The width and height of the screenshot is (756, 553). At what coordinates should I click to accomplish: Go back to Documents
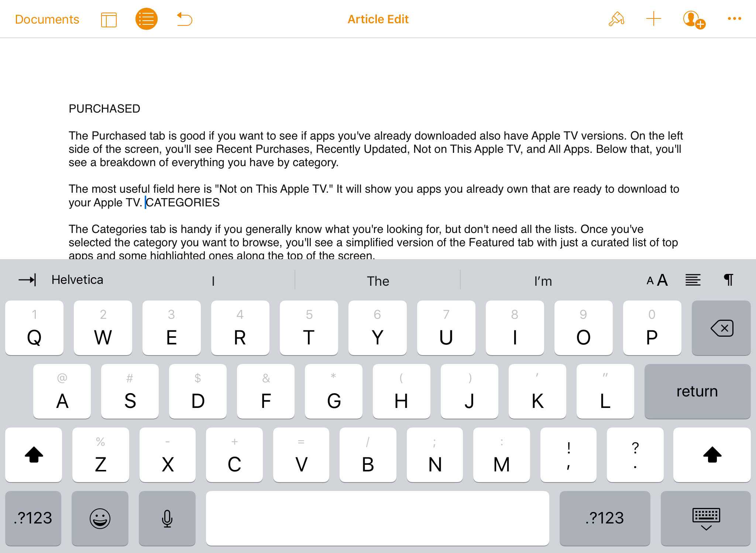47,19
